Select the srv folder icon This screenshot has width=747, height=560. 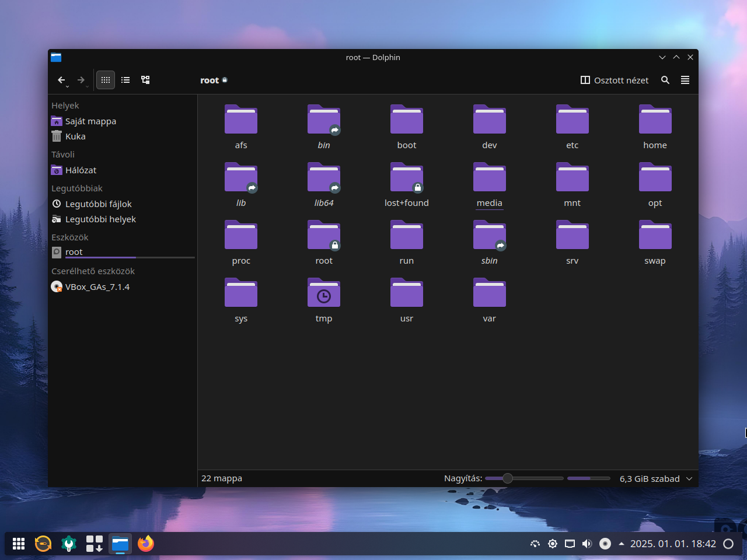[573, 235]
